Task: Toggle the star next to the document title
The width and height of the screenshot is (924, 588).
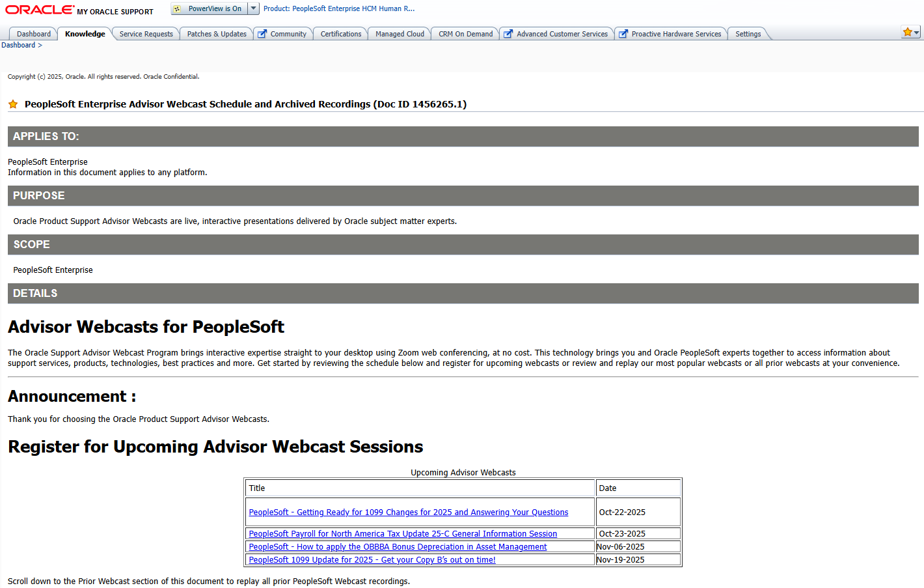Action: [x=13, y=104]
